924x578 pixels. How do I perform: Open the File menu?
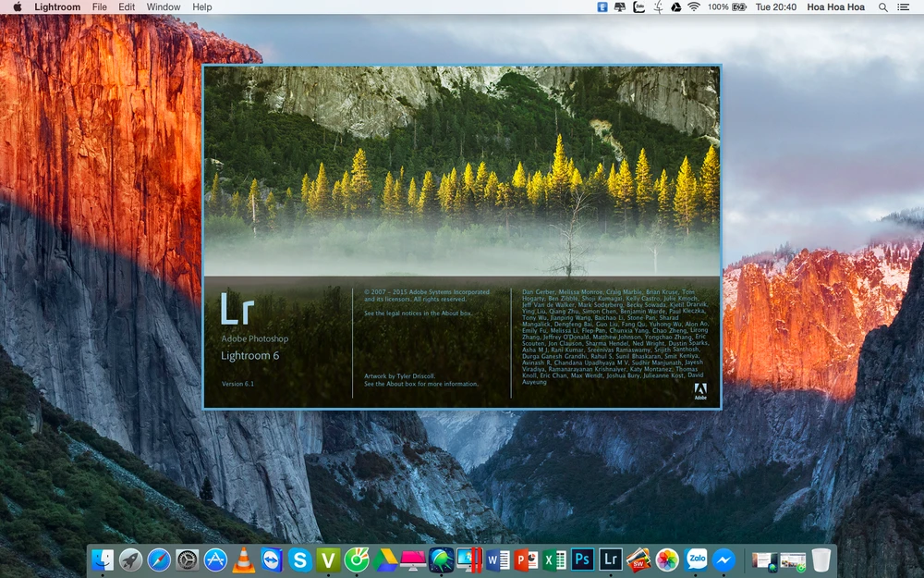[x=99, y=7]
